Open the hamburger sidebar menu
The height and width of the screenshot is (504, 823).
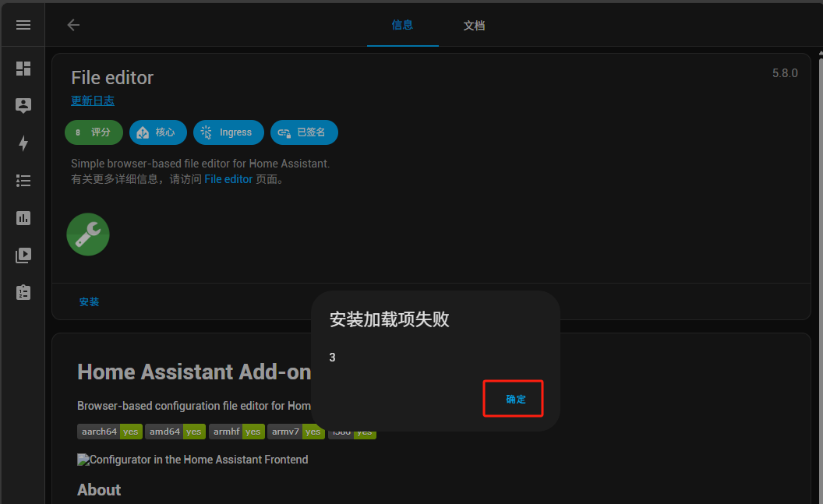[x=23, y=25]
